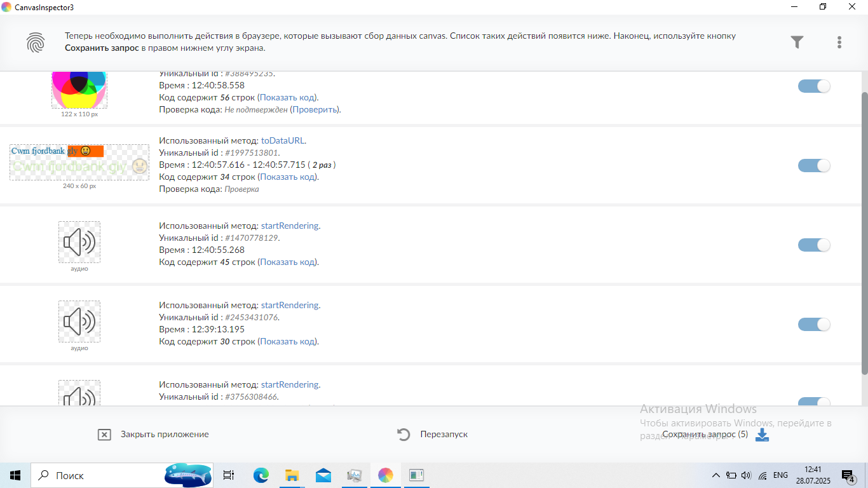Expand code for the 45-line startRendering entry
868x488 pixels.
287,262
